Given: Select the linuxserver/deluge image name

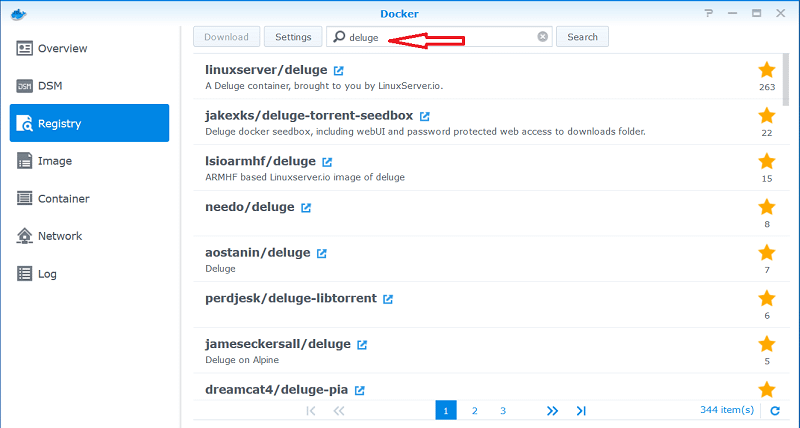Looking at the screenshot, I should pos(266,70).
